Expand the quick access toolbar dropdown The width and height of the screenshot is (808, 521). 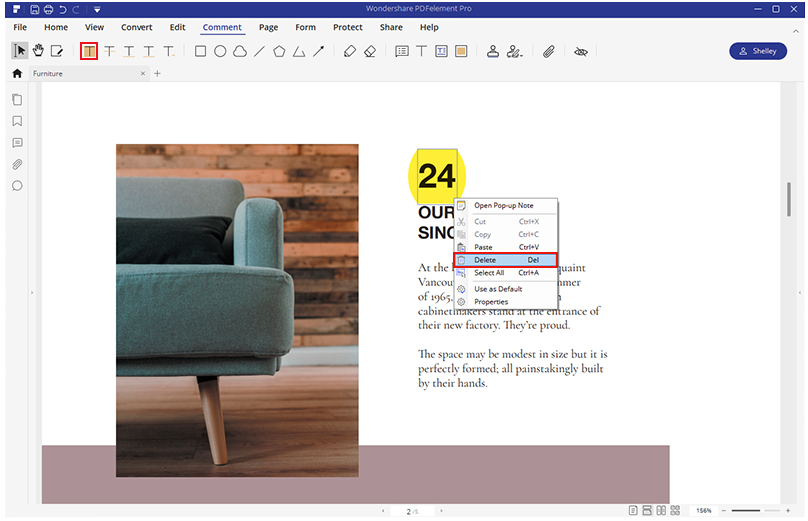pos(97,9)
